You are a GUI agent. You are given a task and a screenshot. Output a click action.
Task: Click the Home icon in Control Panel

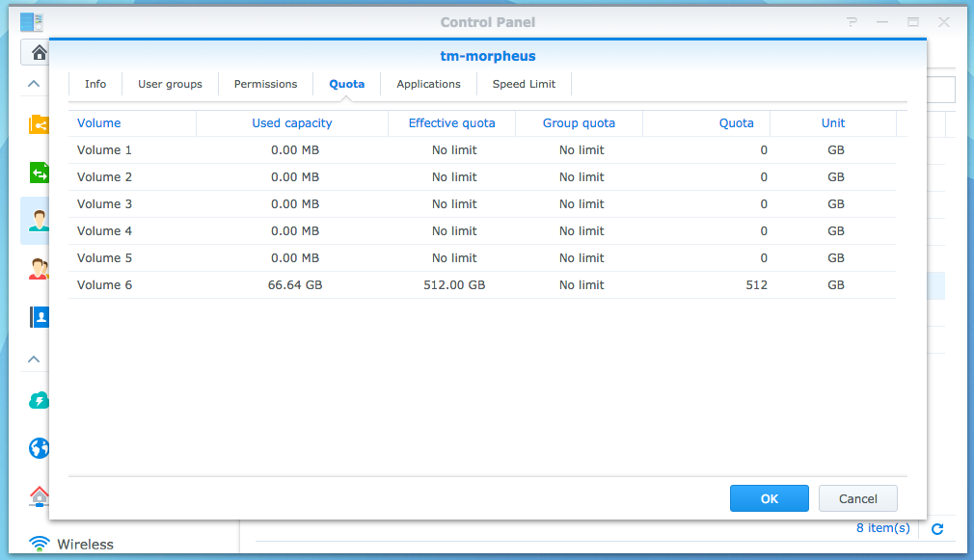[x=39, y=52]
